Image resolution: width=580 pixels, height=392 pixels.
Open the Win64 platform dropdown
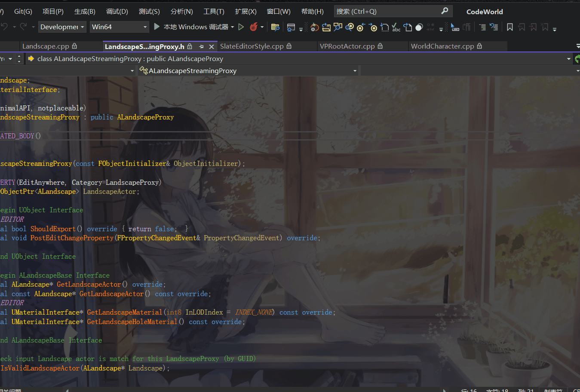click(x=119, y=27)
